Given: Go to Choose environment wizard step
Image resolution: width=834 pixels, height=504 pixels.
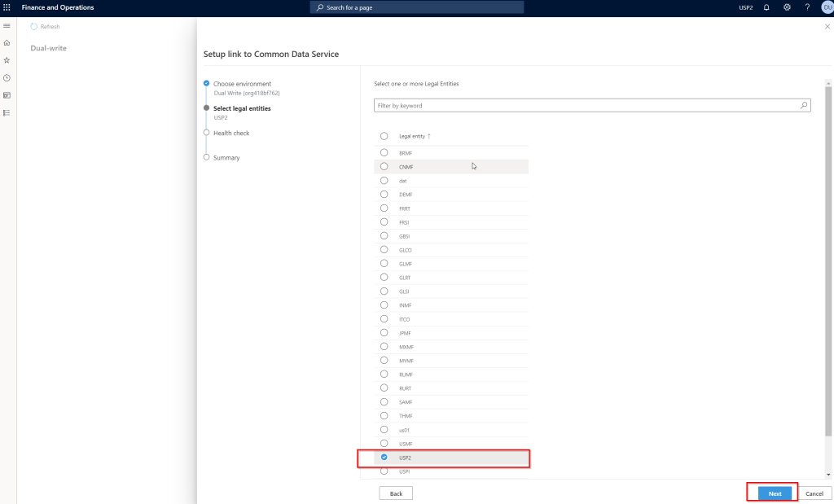Looking at the screenshot, I should click(242, 84).
